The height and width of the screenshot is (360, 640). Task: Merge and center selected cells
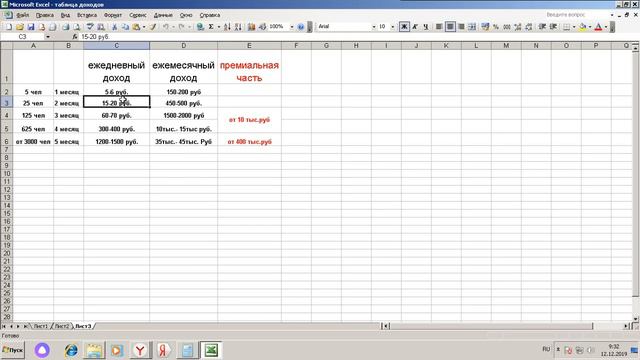(x=472, y=27)
